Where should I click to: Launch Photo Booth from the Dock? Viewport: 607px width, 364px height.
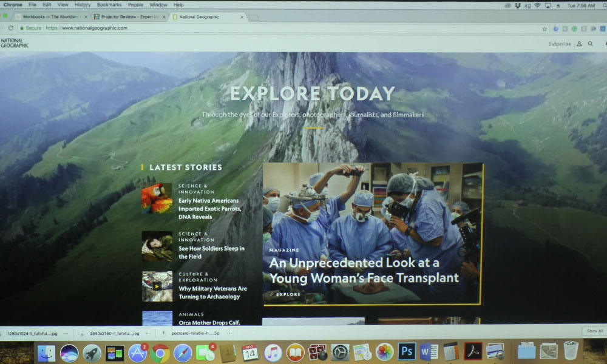click(318, 353)
